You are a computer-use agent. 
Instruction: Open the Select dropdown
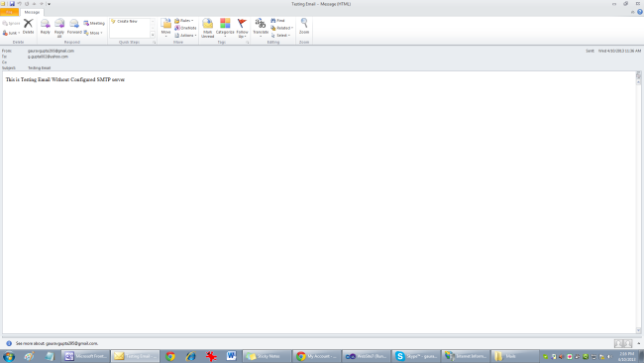(x=280, y=36)
